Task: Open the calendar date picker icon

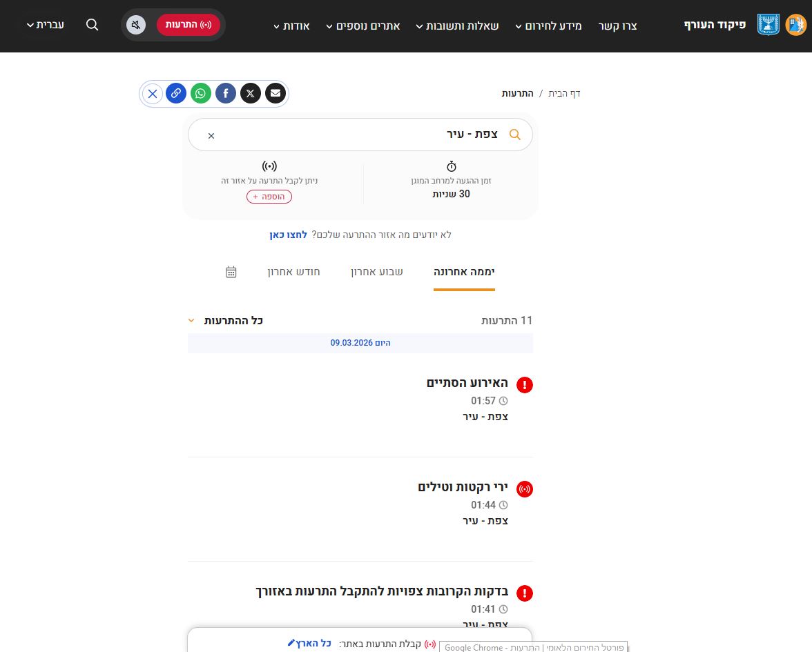Action: click(231, 272)
